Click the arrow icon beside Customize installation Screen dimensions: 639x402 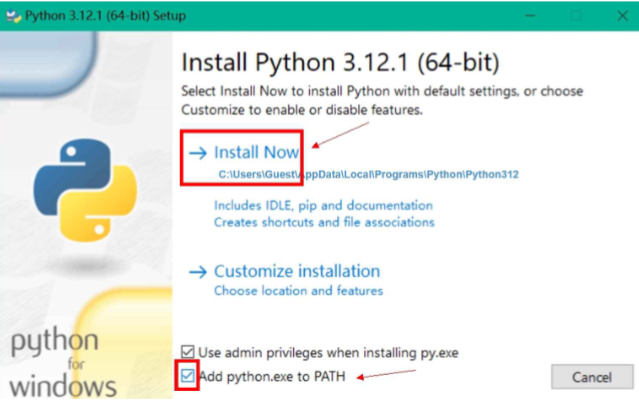[198, 272]
